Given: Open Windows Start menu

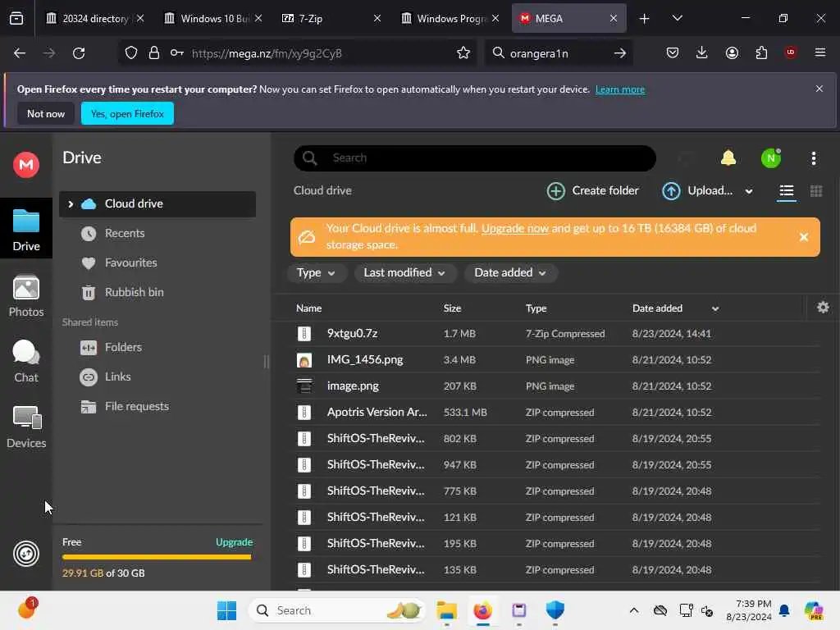Looking at the screenshot, I should [x=226, y=610].
